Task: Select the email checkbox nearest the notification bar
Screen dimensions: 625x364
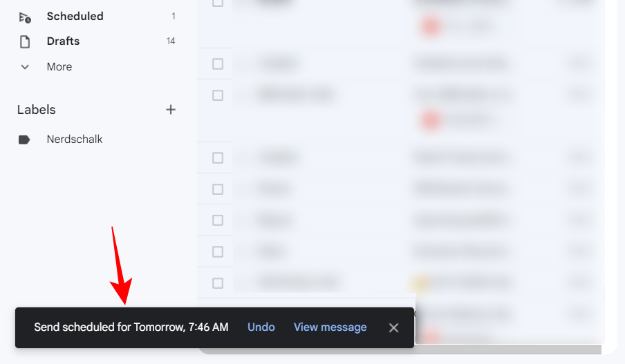Action: 218,283
